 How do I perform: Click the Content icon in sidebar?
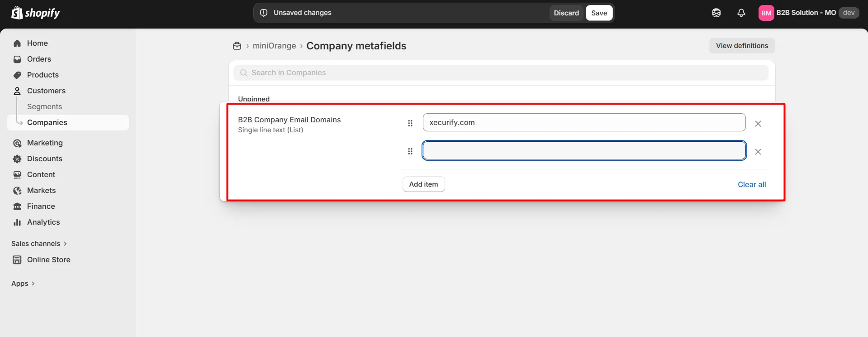(17, 175)
